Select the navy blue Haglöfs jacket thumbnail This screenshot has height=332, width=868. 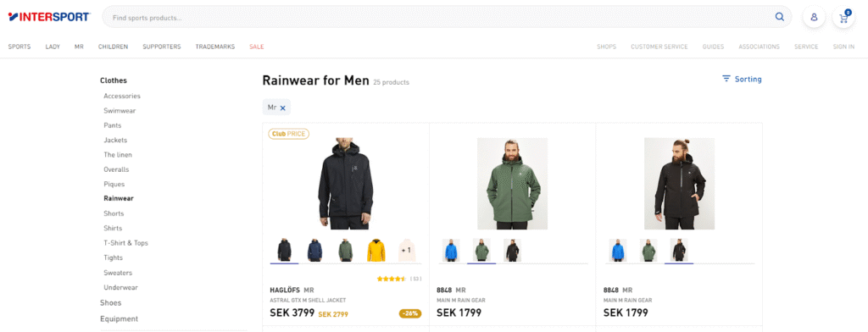click(315, 250)
